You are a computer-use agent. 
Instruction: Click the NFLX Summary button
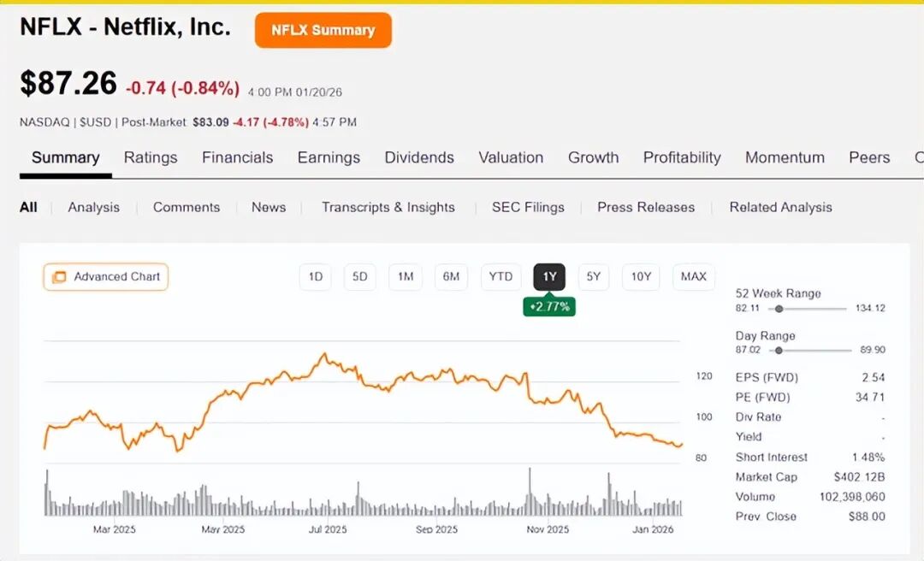pyautogui.click(x=323, y=30)
